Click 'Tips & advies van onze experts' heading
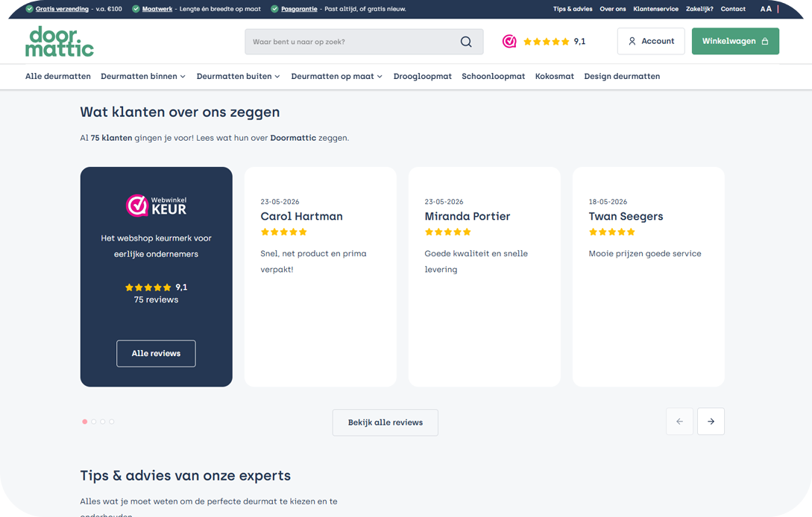 186,475
